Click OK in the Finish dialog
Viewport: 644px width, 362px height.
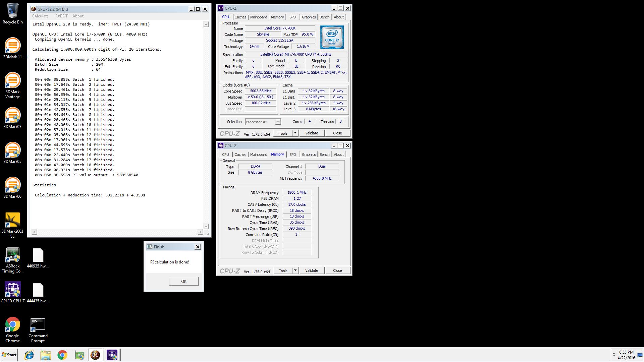184,281
